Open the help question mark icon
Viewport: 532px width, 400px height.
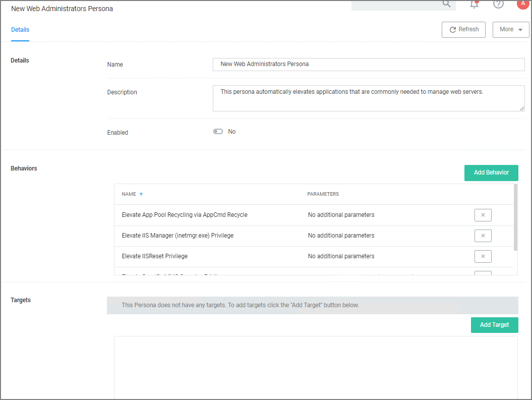click(x=498, y=4)
